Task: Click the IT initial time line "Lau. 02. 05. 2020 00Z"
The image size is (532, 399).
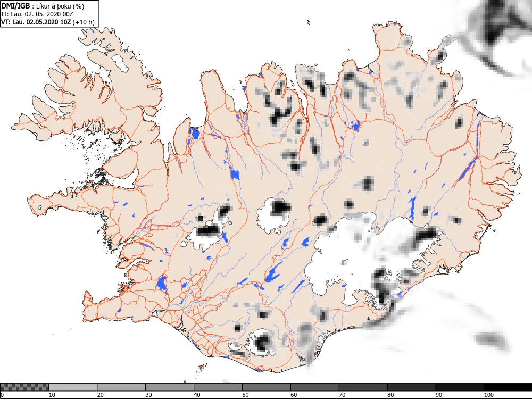Action: point(41,14)
